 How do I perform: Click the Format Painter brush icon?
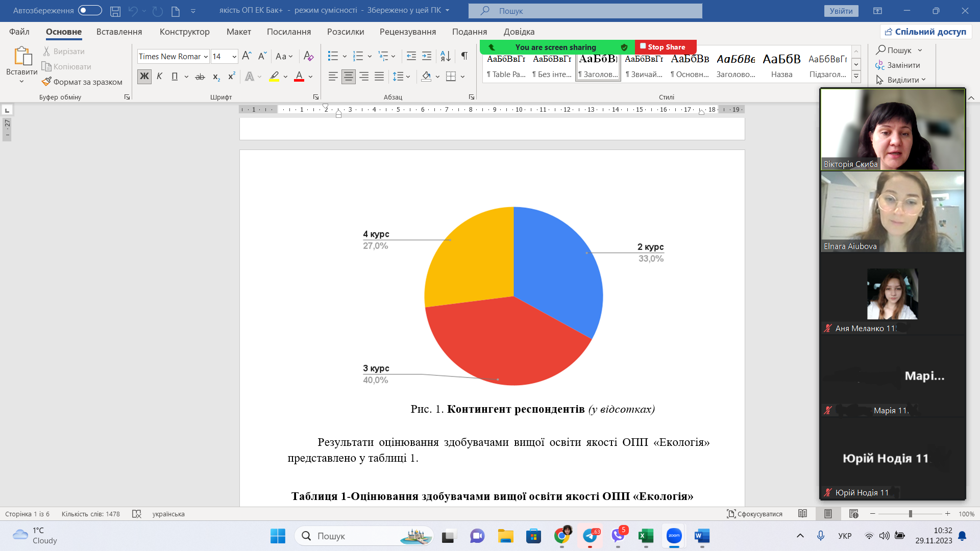(46, 82)
